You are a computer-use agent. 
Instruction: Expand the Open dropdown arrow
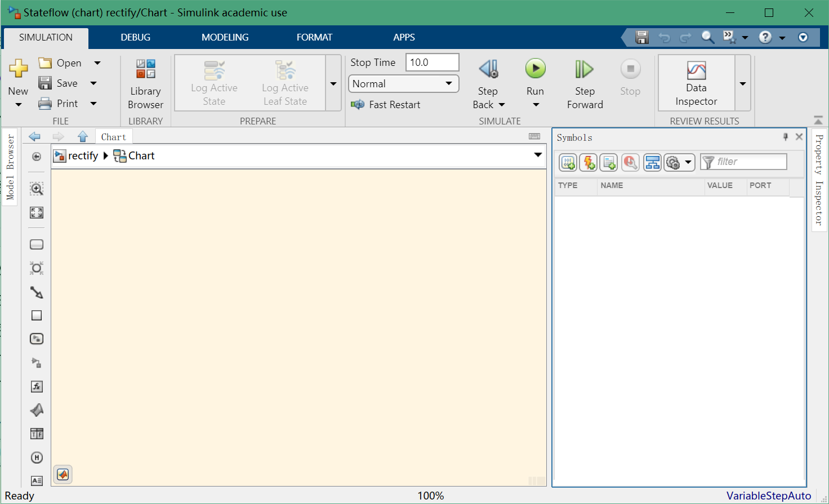click(97, 63)
